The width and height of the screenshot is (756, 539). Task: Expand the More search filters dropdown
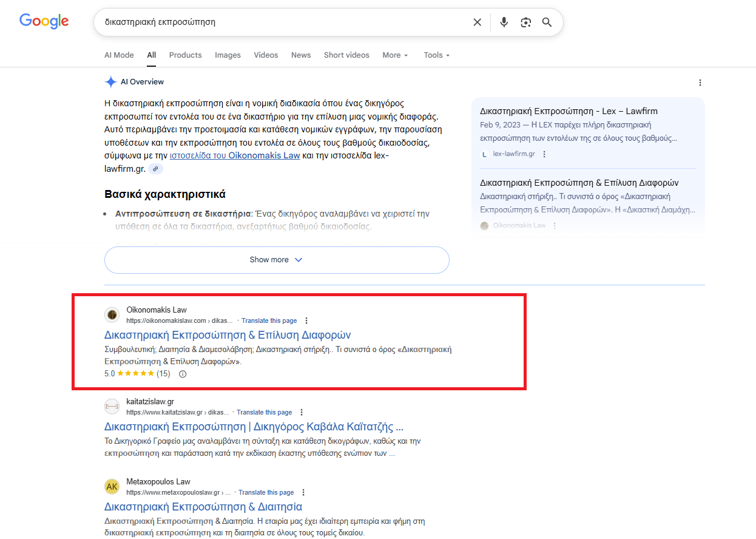click(395, 55)
